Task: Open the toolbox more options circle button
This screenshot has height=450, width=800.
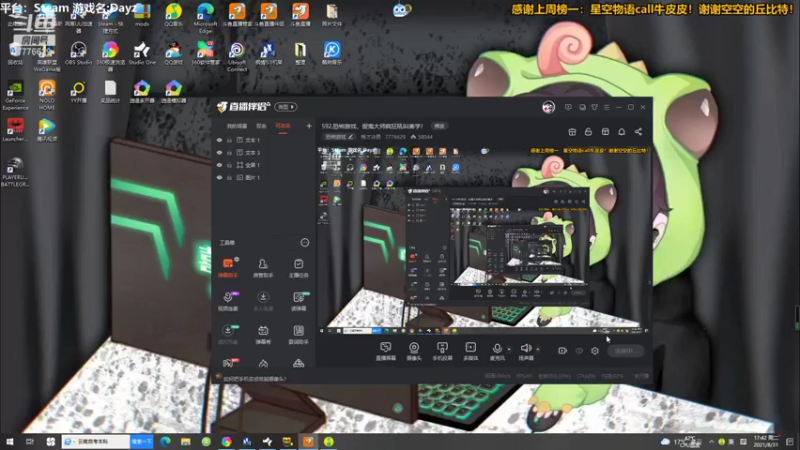Action: [305, 243]
